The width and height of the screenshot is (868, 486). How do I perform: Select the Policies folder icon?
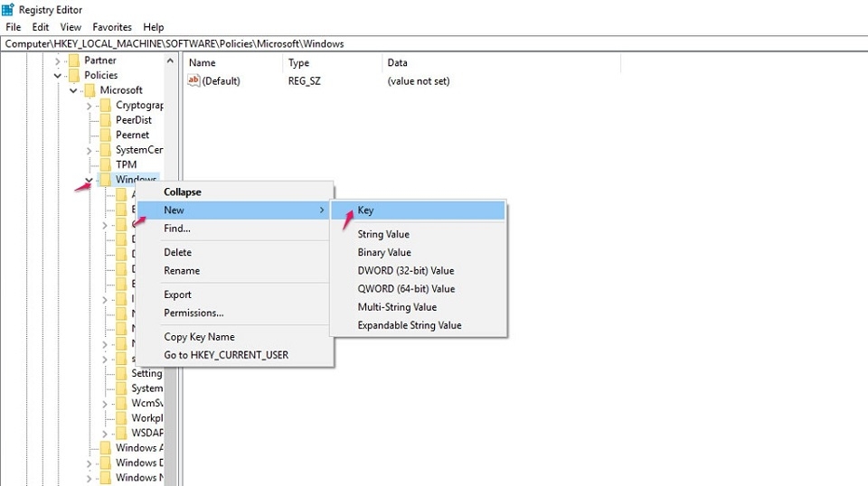[x=73, y=75]
